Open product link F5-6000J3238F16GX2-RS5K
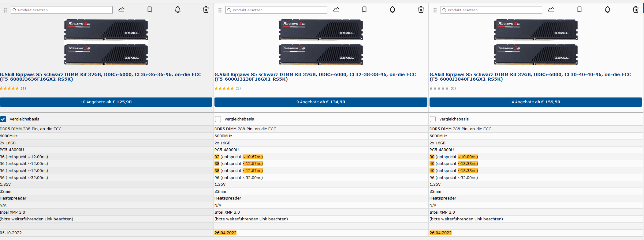This screenshot has height=240, width=644. 315,77
